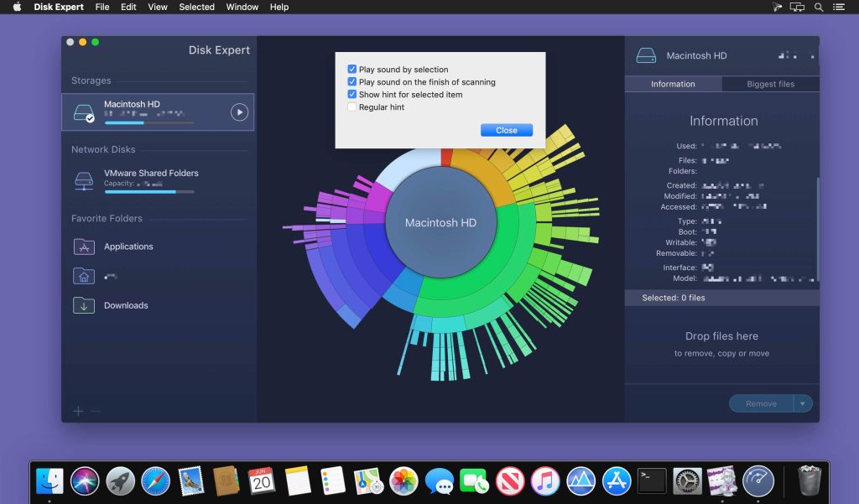This screenshot has height=504, width=859.
Task: Close the hints settings dialog
Action: point(507,130)
